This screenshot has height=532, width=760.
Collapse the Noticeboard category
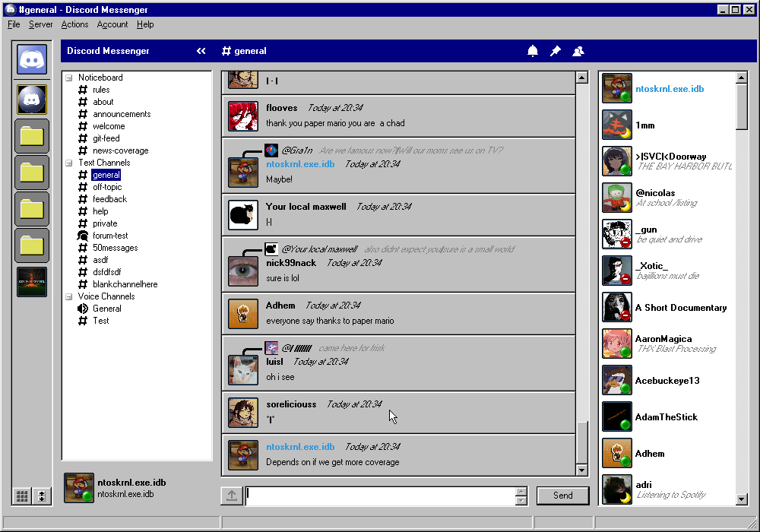click(69, 78)
